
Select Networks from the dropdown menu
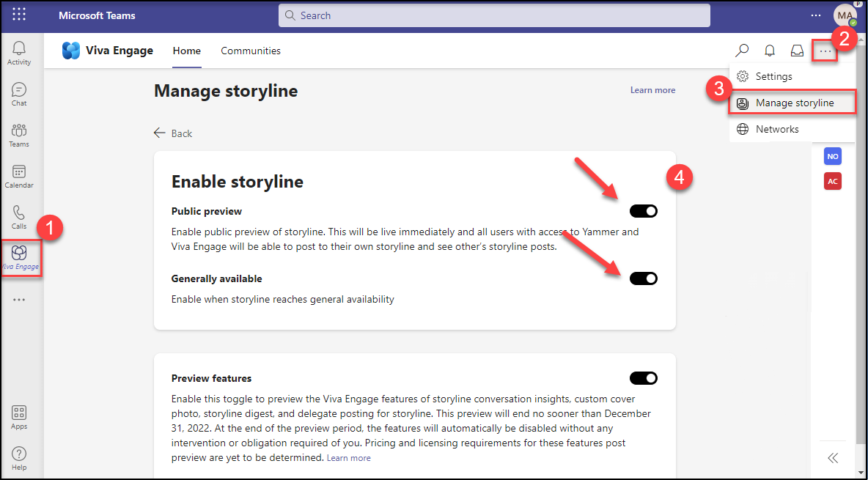pos(777,129)
